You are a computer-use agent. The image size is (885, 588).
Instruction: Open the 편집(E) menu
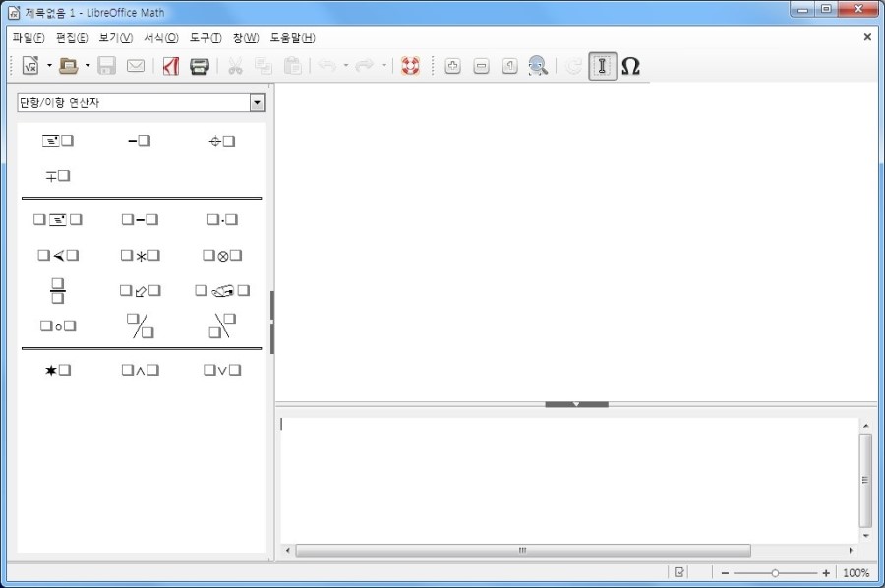point(72,37)
